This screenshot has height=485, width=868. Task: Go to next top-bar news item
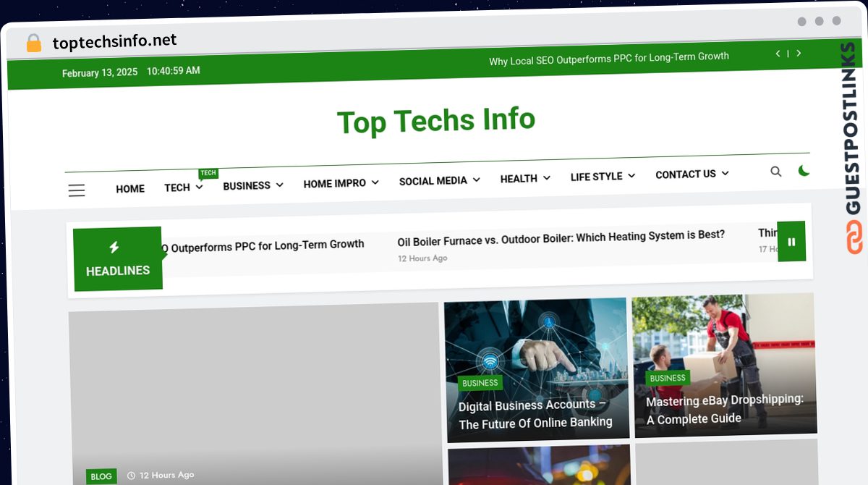point(799,53)
